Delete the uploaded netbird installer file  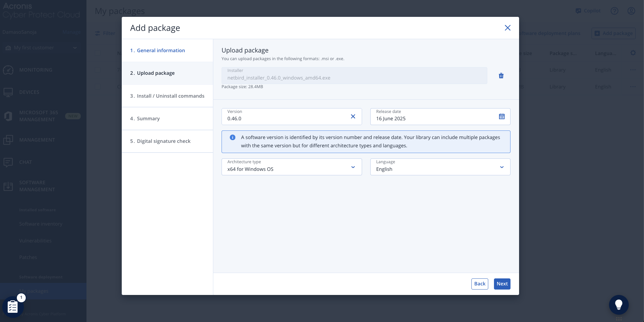(x=501, y=76)
